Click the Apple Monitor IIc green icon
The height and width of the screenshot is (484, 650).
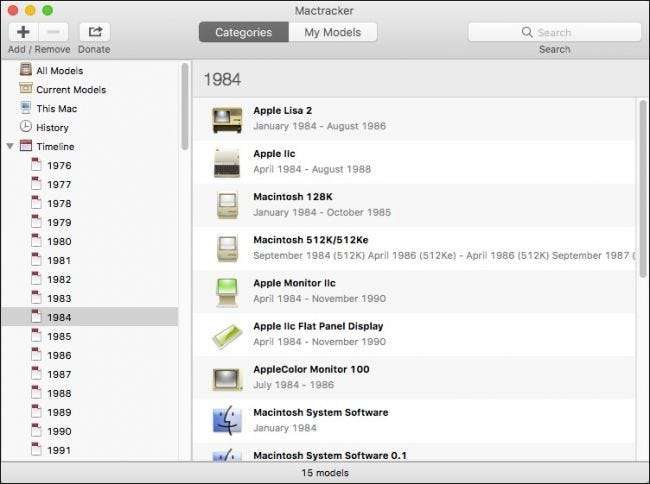coord(227,291)
